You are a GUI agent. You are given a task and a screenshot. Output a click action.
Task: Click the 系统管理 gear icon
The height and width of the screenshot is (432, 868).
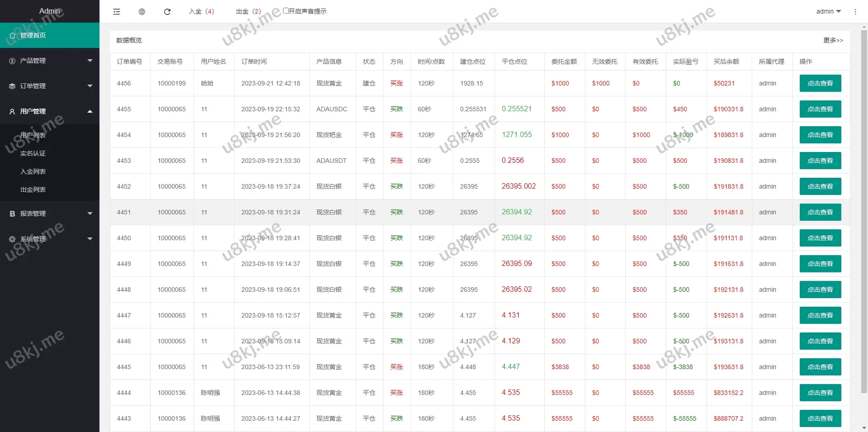(x=12, y=239)
